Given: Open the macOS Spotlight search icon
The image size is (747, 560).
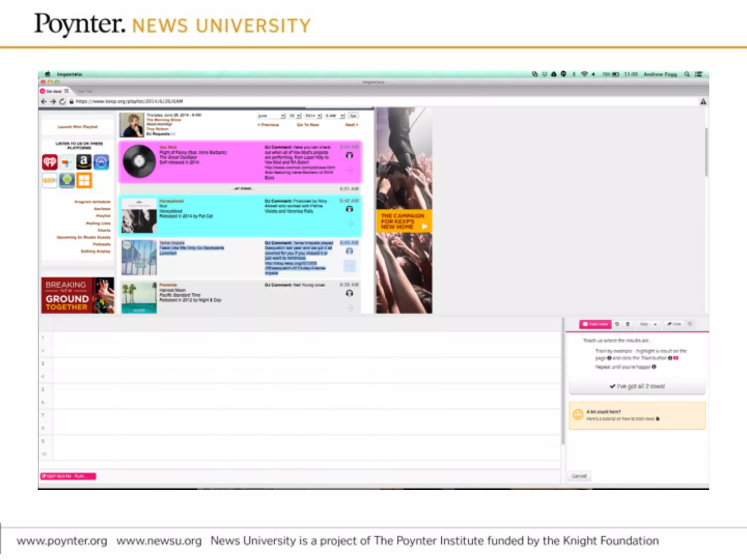Looking at the screenshot, I should coord(687,74).
